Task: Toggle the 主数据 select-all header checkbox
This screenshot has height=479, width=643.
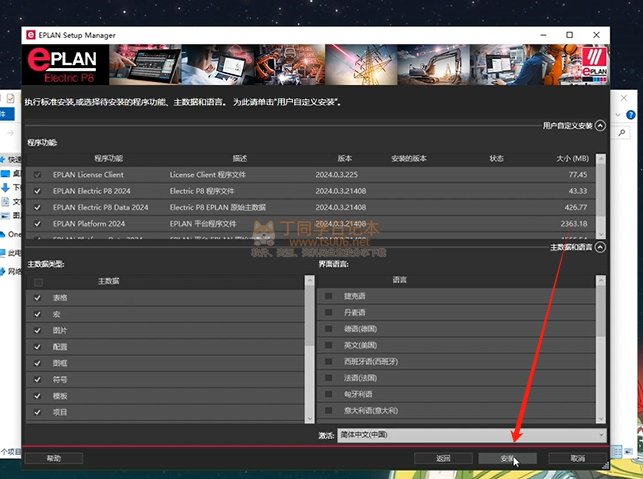Action: click(x=38, y=282)
